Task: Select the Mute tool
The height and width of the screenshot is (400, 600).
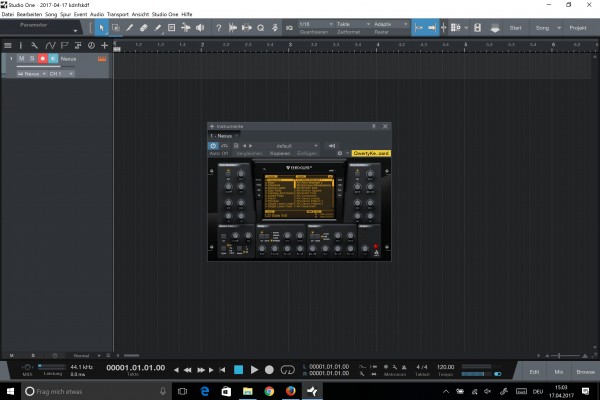Action: (x=171, y=28)
